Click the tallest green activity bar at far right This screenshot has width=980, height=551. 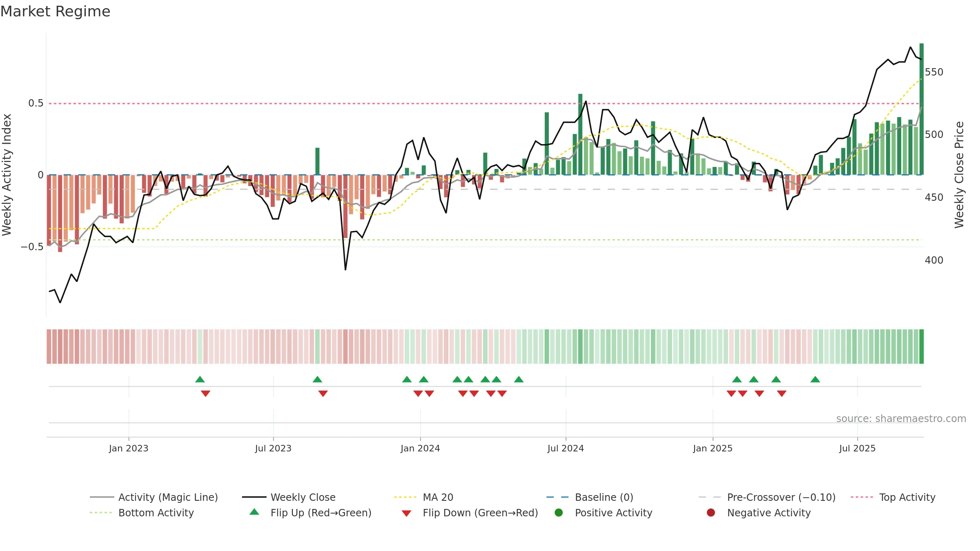[922, 109]
